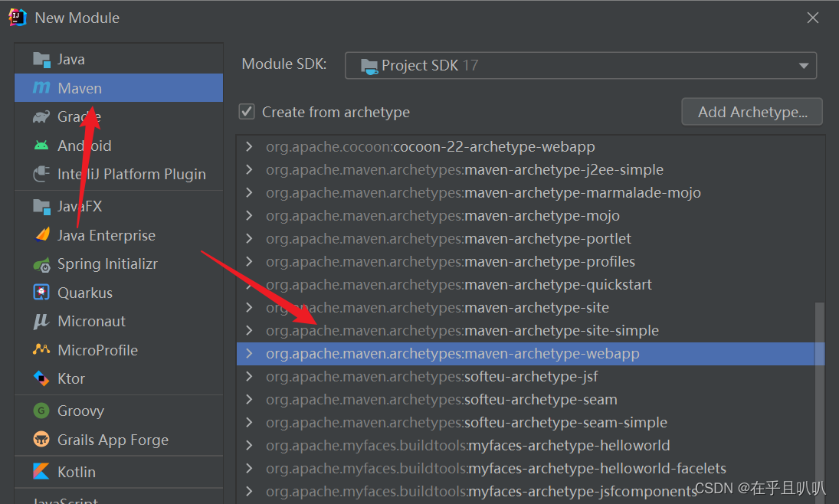The height and width of the screenshot is (504, 839).
Task: Select Java module type
Action: 119,60
